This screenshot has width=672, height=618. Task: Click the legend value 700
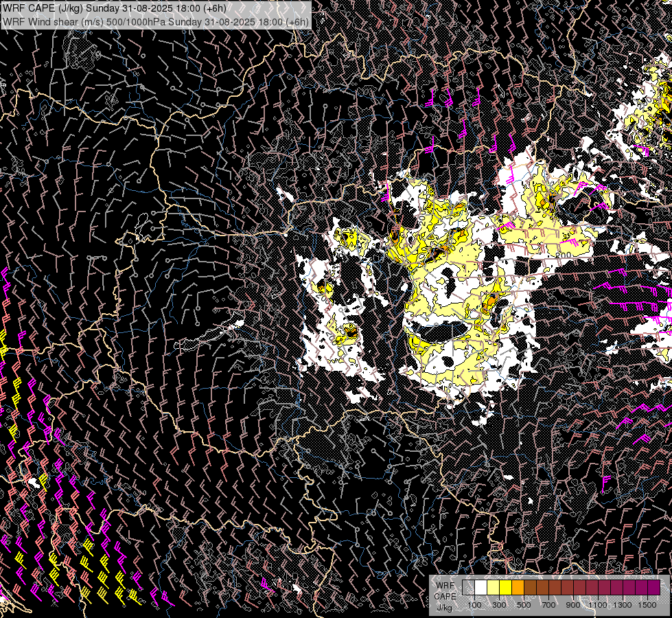pyautogui.click(x=548, y=605)
